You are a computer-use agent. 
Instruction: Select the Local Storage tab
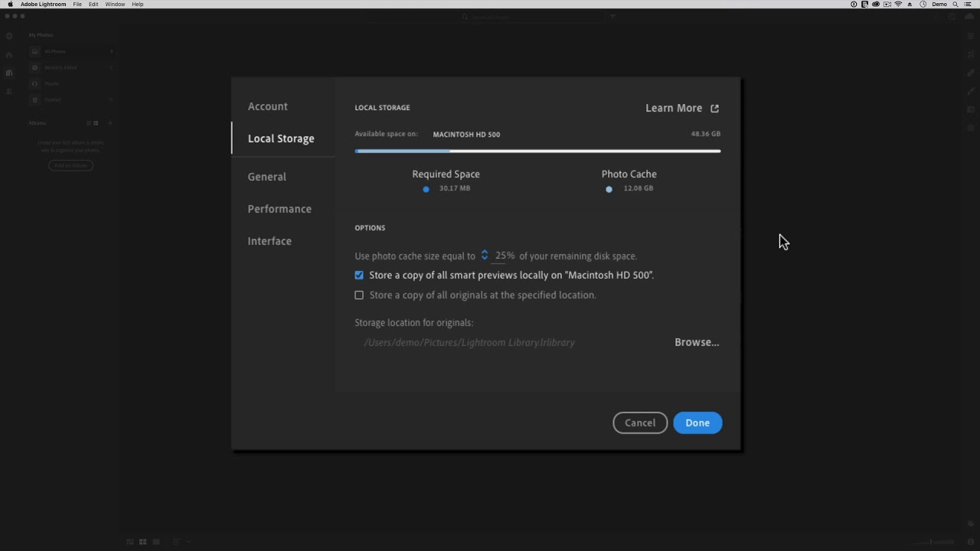coord(281,139)
